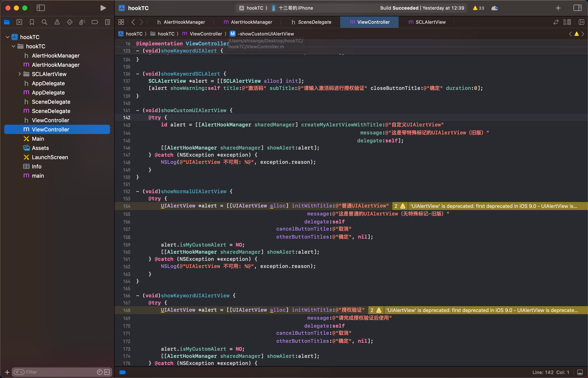588x378 pixels.
Task: Click the warning badge on line 154
Action: 400,206
